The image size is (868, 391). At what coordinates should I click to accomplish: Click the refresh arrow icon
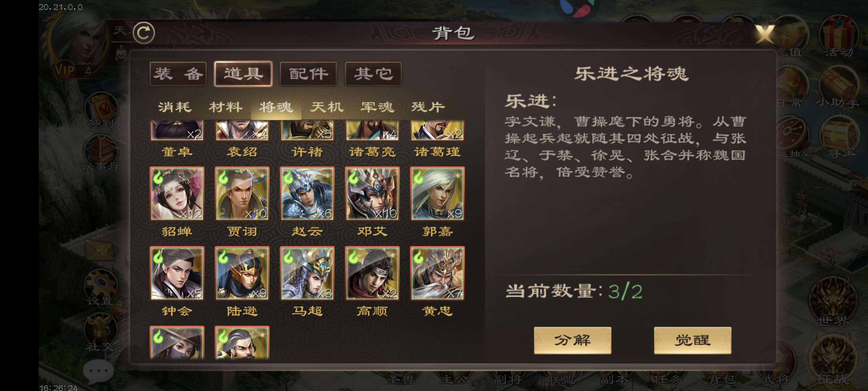144,33
